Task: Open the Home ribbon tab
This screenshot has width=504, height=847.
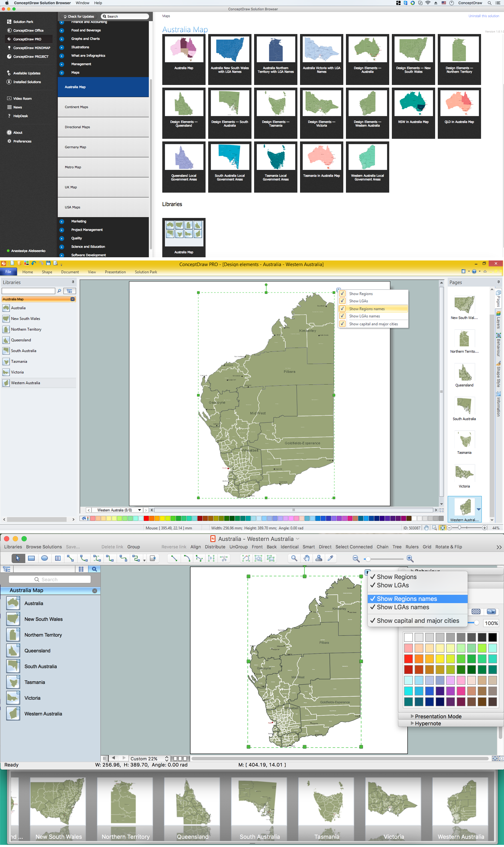Action: point(27,272)
